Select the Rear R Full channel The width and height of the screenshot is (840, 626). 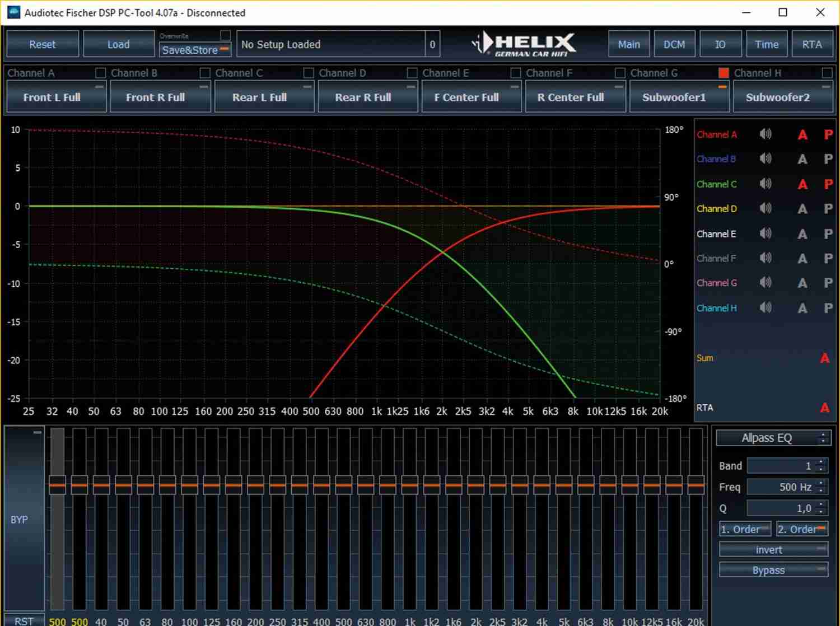[367, 97]
